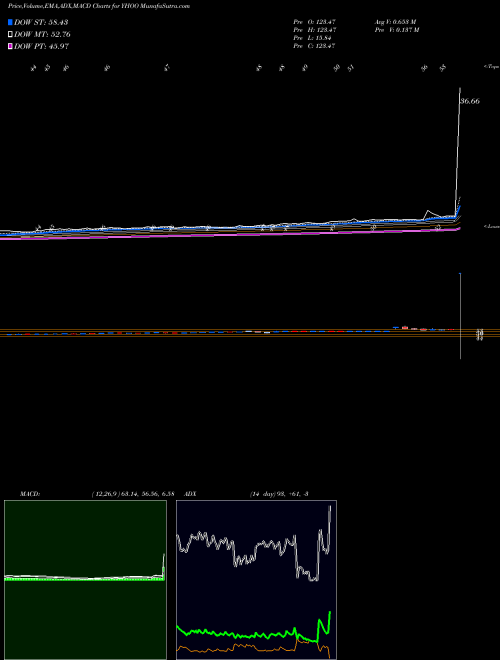
Task: Click the ADX heading label
Action: click(190, 494)
